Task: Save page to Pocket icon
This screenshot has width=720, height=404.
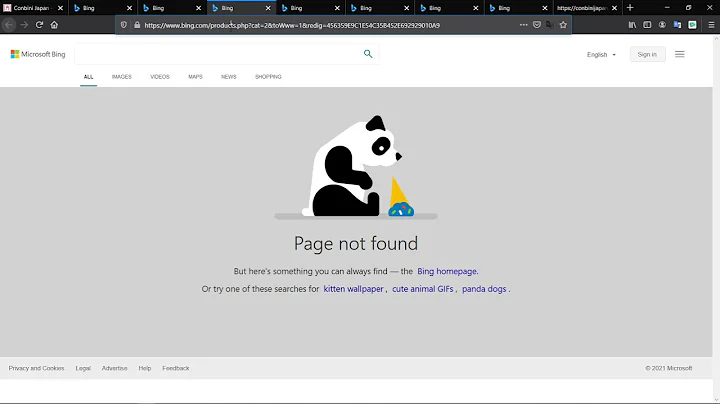Action: [537, 25]
